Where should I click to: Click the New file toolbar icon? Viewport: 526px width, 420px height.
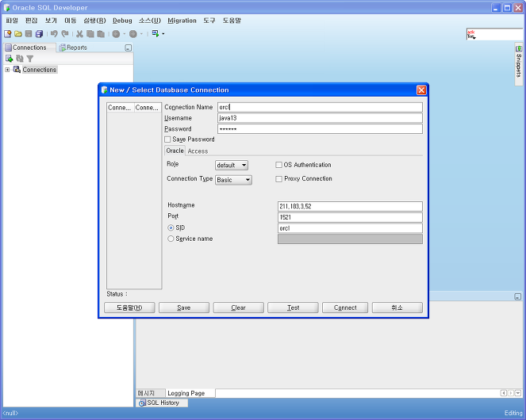7,34
